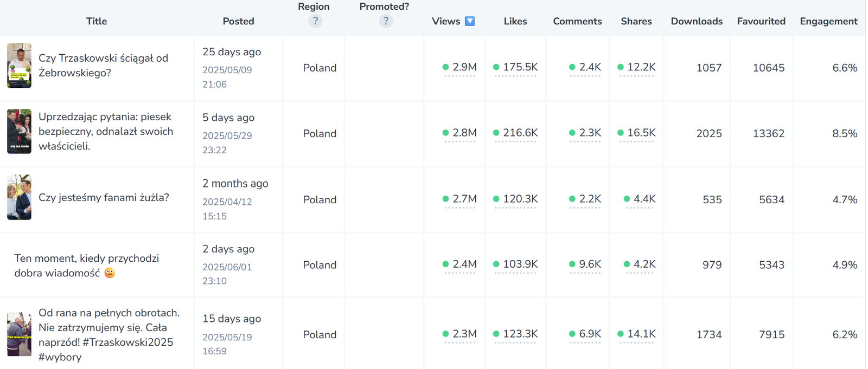Click the 216.6K likes value

(x=520, y=133)
